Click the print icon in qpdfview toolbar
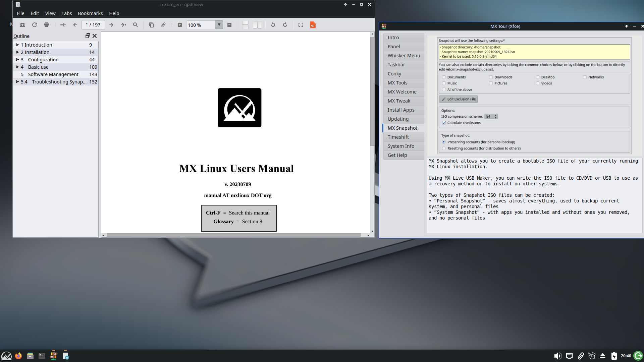The height and width of the screenshot is (362, 644). pyautogui.click(x=47, y=25)
